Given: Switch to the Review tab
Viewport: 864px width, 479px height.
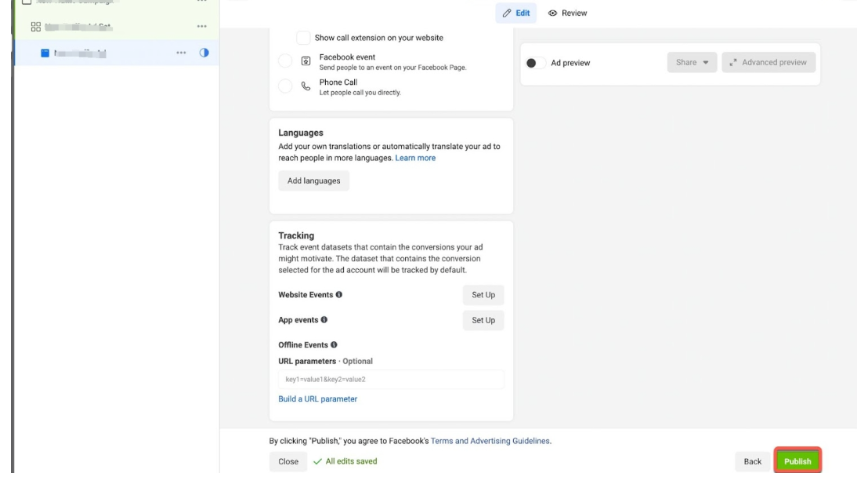Looking at the screenshot, I should 568,13.
